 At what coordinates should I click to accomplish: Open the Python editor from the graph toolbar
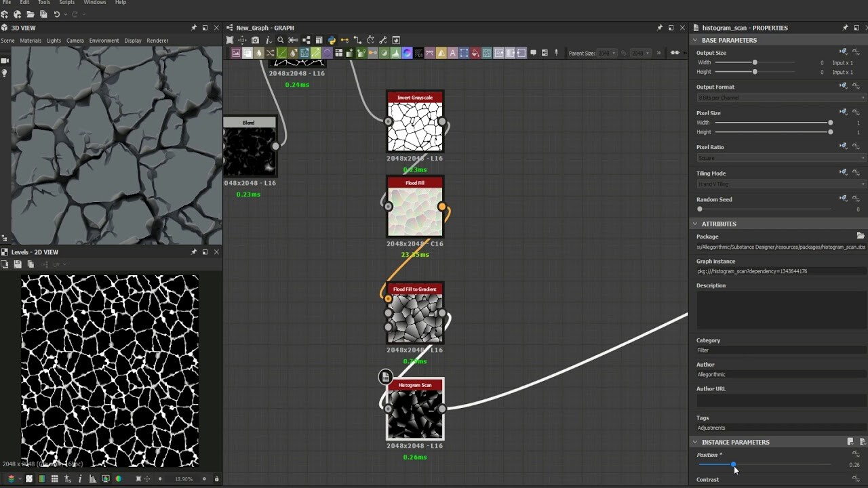point(333,40)
